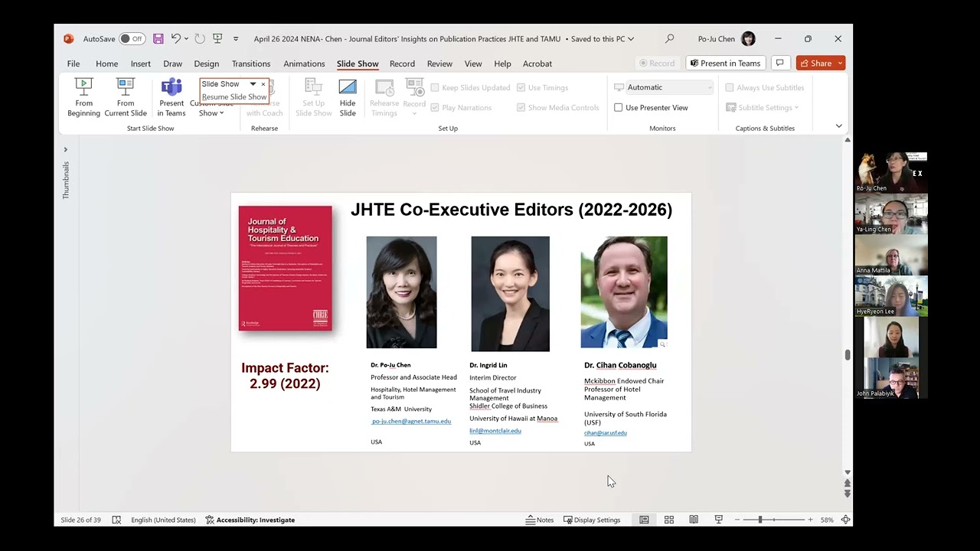The image size is (980, 551).
Task: Click the zoom out minus icon
Action: pyautogui.click(x=737, y=520)
